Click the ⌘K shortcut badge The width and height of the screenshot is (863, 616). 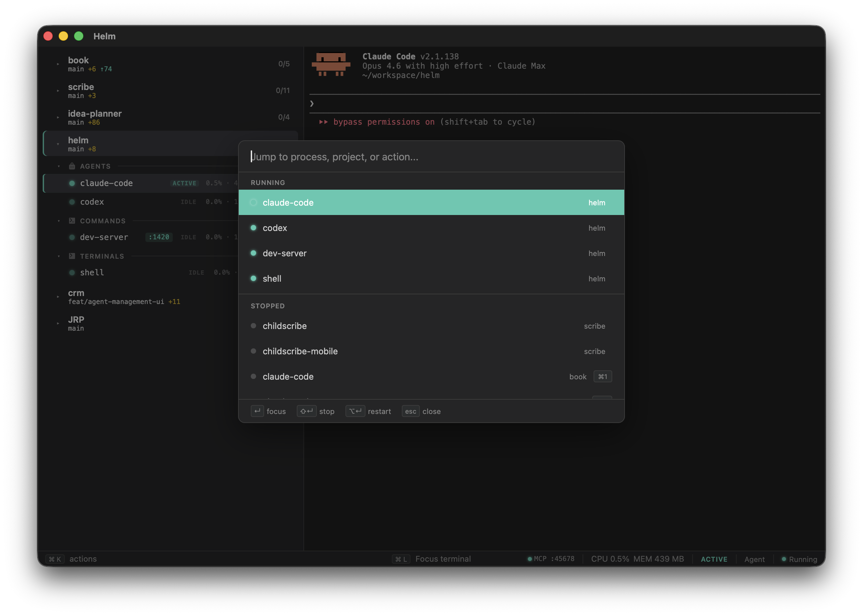click(55, 559)
